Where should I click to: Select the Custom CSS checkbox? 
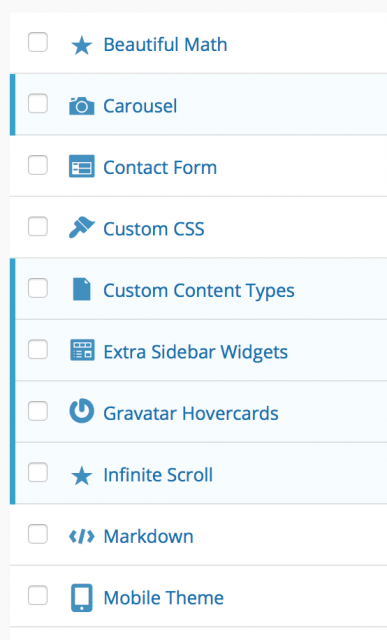38,226
